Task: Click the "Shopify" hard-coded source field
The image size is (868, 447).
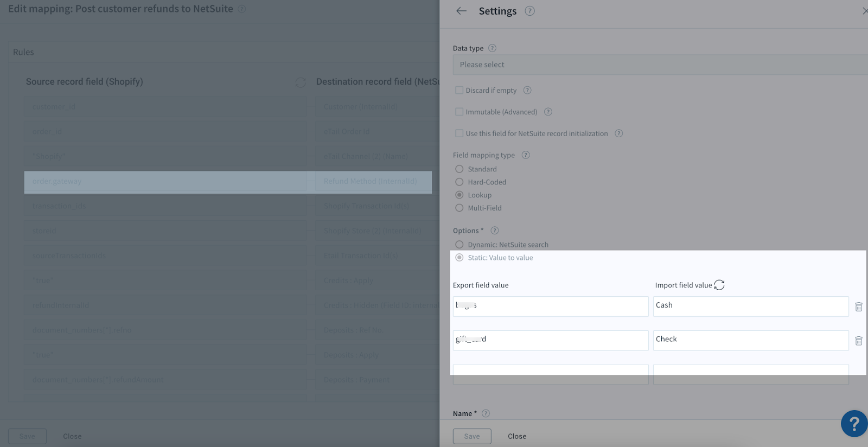Action: click(165, 157)
